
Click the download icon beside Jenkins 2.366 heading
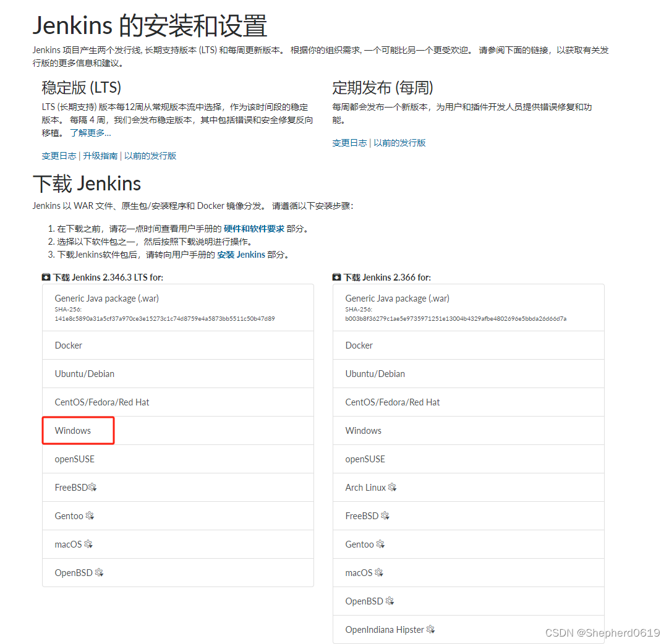click(x=336, y=277)
